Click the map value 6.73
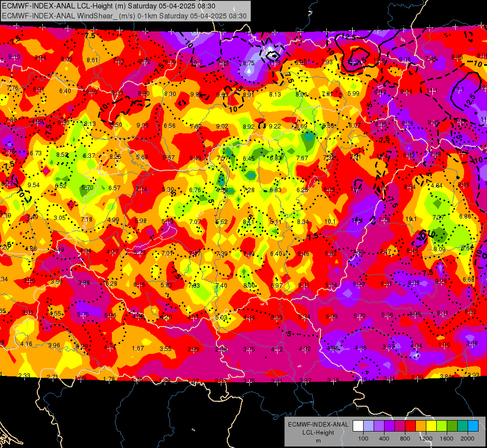The width and height of the screenshot is (487, 448). (36, 153)
